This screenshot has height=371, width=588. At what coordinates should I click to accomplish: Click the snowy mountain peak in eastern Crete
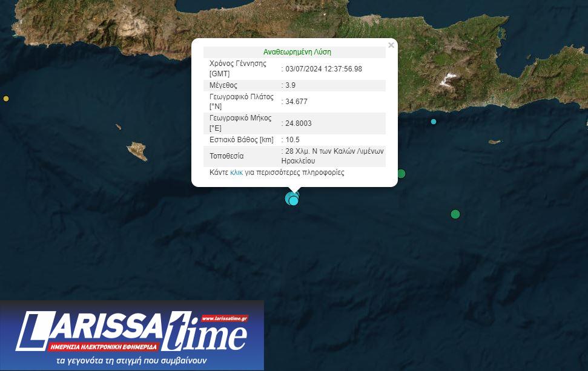point(449,78)
